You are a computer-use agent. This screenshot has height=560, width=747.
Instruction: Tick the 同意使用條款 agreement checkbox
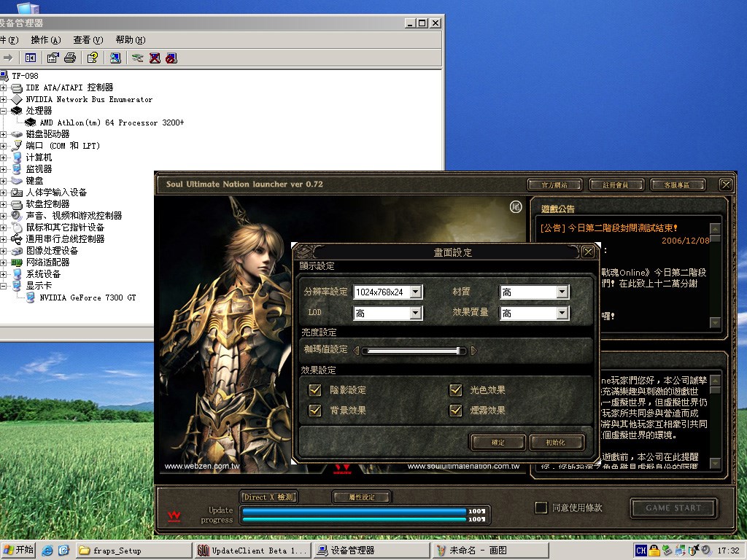541,507
